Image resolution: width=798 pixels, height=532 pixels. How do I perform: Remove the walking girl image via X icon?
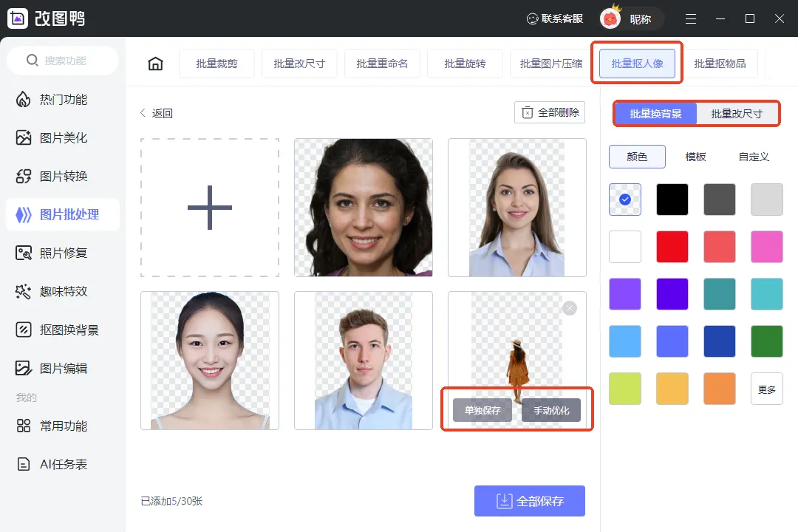click(x=570, y=308)
